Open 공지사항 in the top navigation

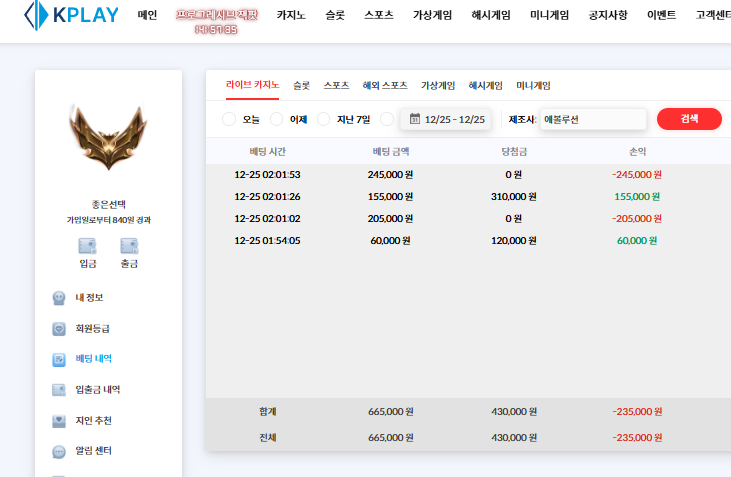[x=609, y=15]
